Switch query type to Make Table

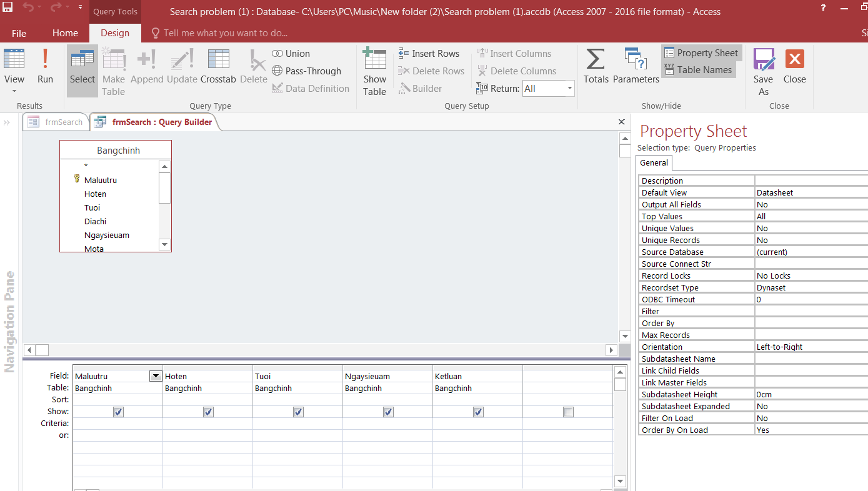pyautogui.click(x=114, y=72)
